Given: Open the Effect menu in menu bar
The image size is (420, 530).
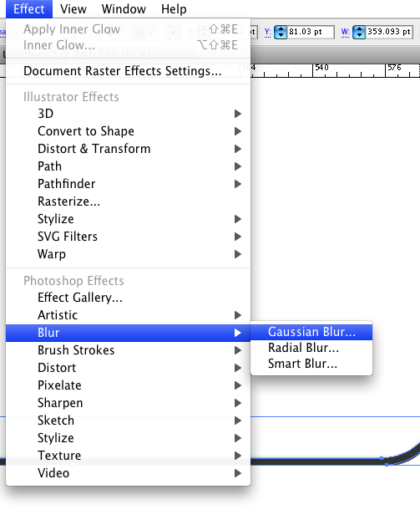Looking at the screenshot, I should (x=29, y=9).
